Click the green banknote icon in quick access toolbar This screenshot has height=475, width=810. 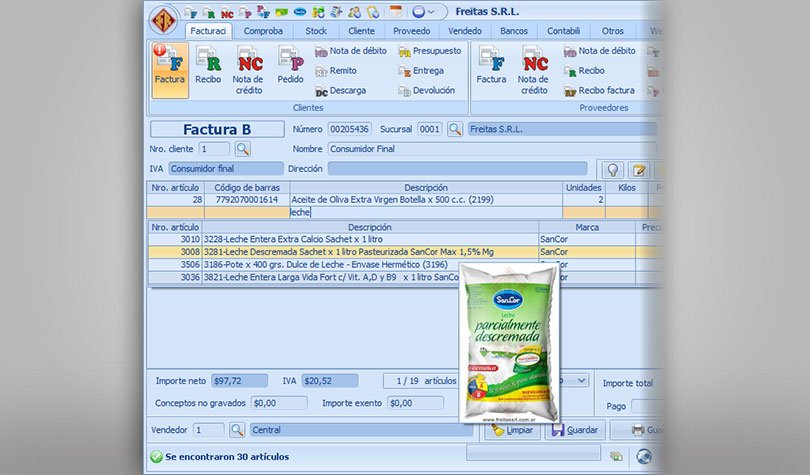(282, 12)
